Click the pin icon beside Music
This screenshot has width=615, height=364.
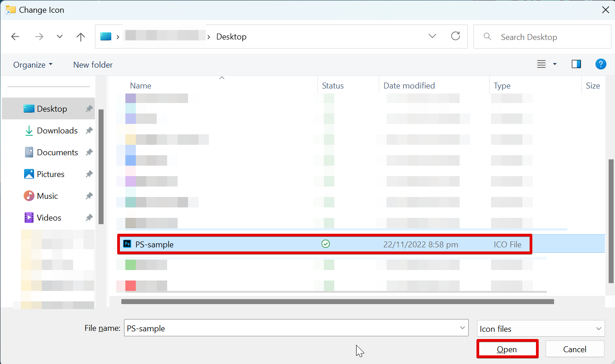tap(89, 196)
